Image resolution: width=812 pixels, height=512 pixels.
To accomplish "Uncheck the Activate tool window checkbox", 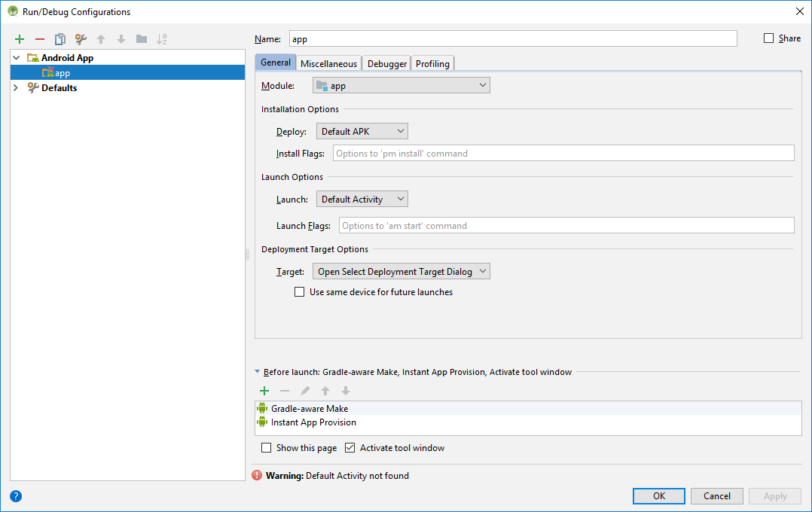I will [350, 448].
